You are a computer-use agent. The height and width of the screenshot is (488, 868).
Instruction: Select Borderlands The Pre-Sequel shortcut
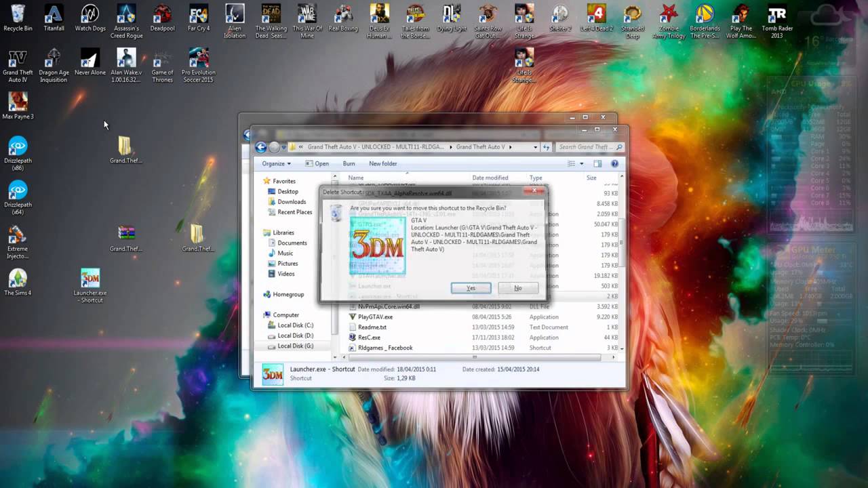[x=705, y=22]
